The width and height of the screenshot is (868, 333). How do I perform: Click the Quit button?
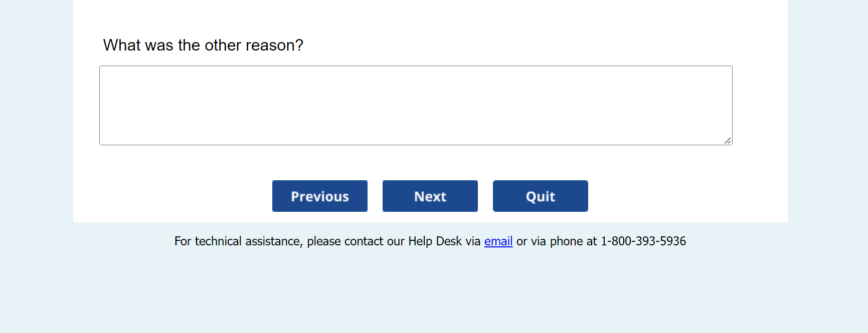[x=541, y=196]
